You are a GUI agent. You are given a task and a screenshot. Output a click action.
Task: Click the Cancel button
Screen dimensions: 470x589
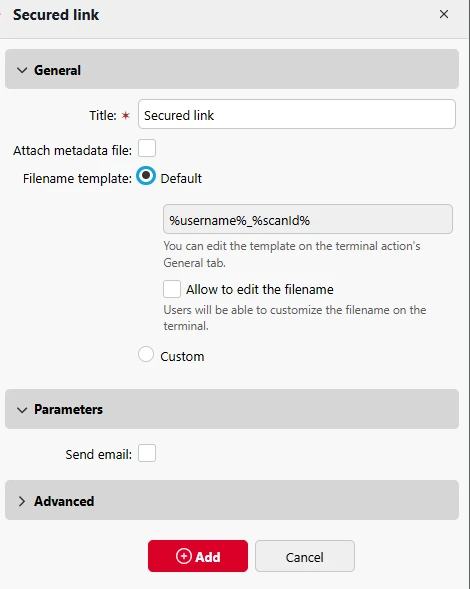click(x=305, y=556)
